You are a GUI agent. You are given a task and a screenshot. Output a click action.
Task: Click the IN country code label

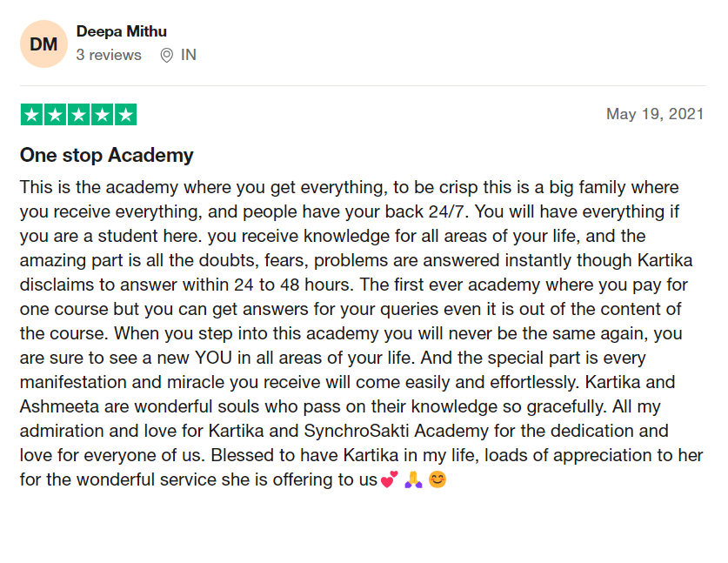click(x=189, y=55)
